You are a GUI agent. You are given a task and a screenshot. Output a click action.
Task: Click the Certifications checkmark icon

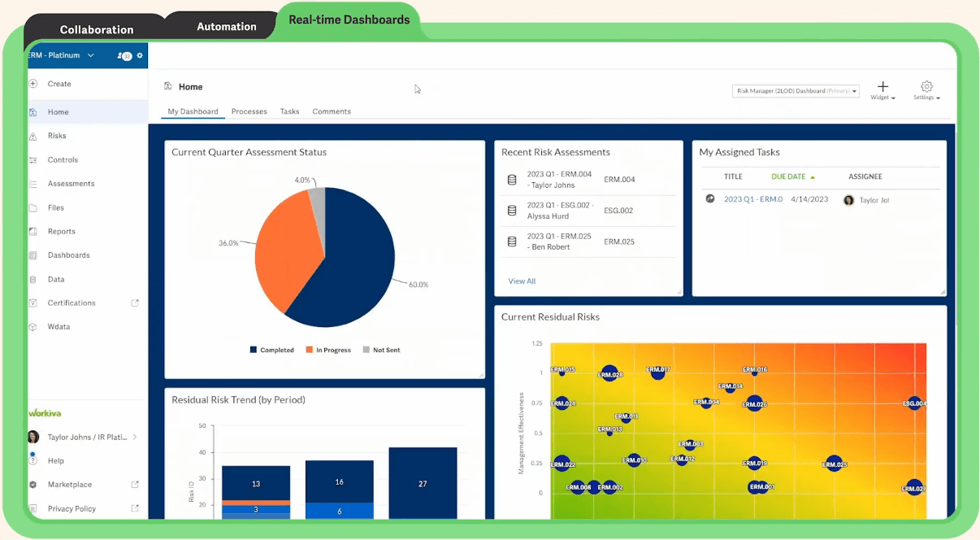point(33,303)
